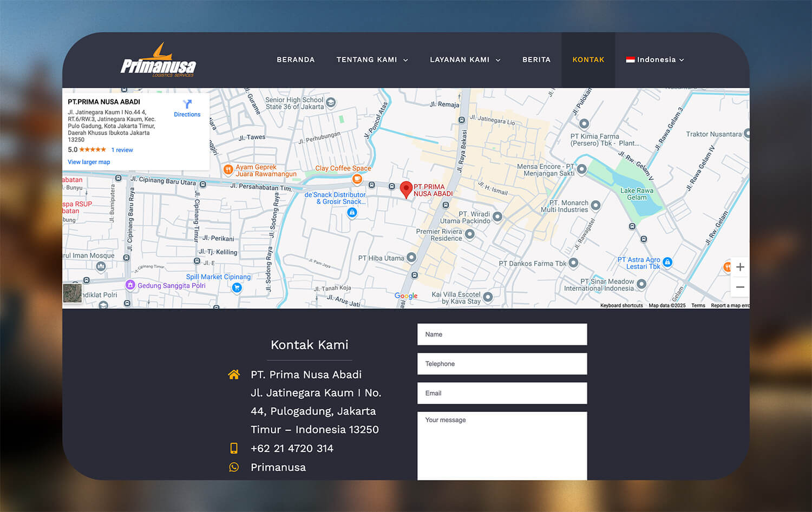
Task: Select the PT Sinar Meadow marker
Action: coord(641,284)
